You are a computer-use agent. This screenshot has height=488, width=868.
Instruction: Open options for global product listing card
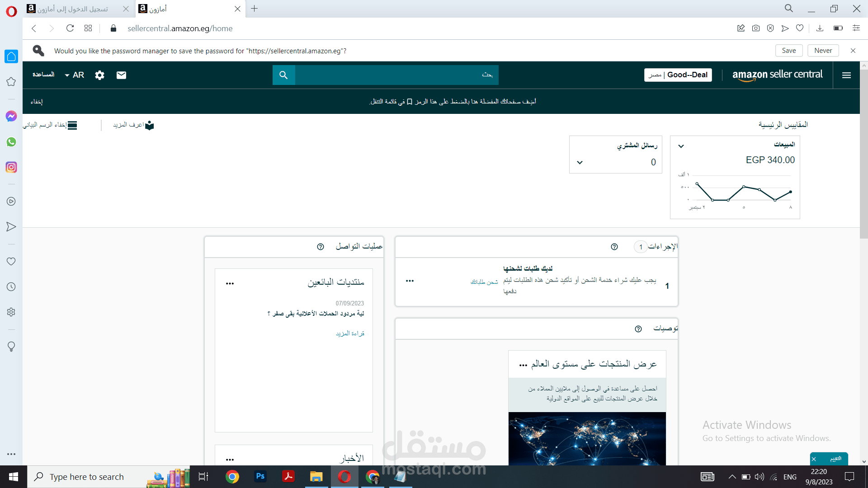523,365
